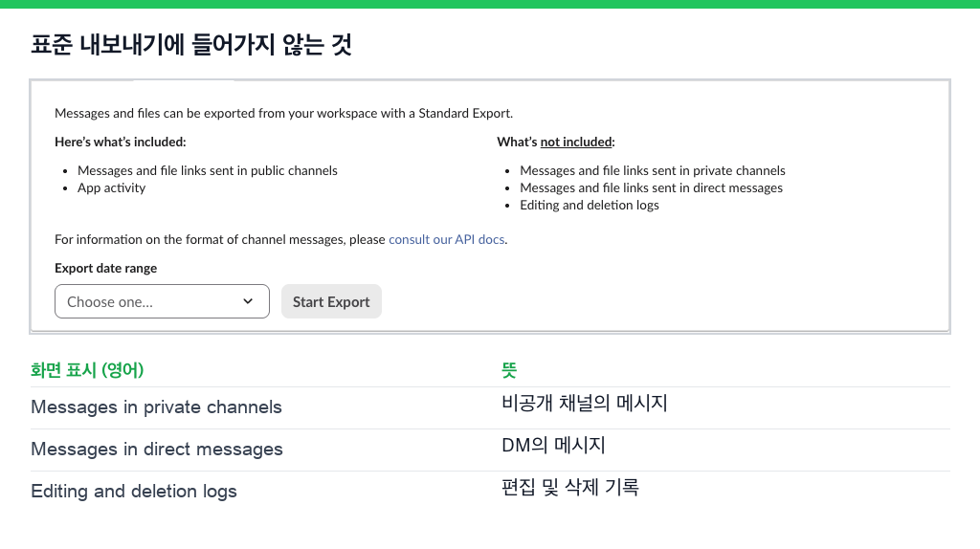Click the 'What's not included:' heading
Viewport: 980px width, 549px height.
(556, 143)
